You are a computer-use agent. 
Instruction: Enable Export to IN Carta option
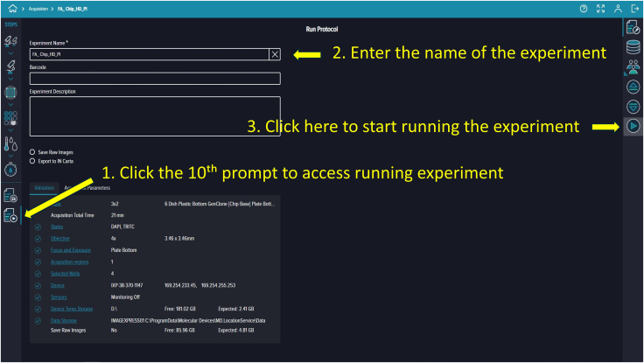pos(32,161)
